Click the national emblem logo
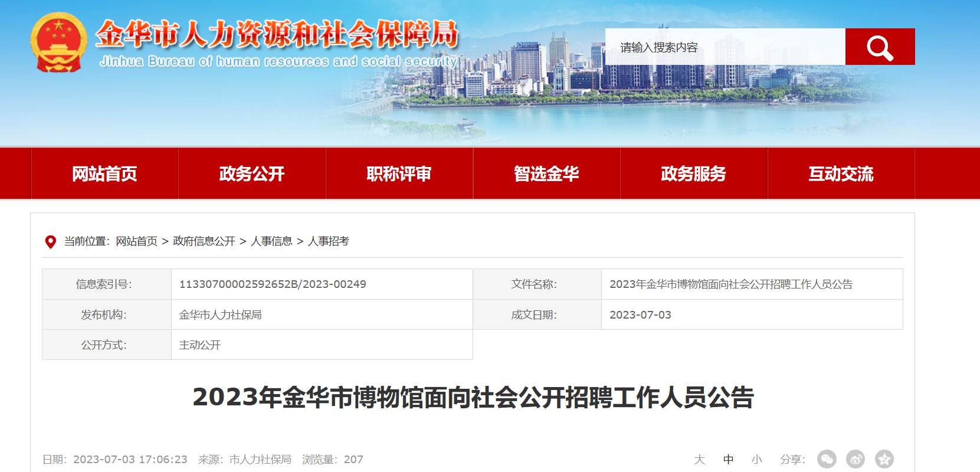The width and height of the screenshot is (980, 472). point(58,42)
